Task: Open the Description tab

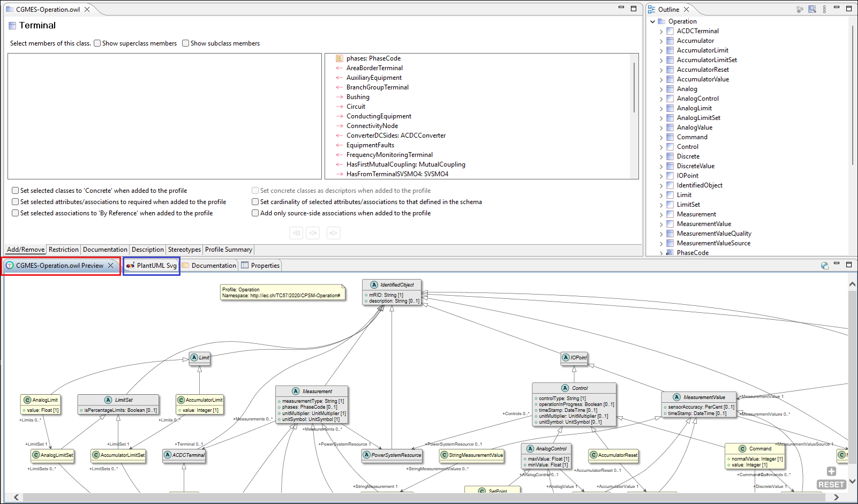Action: (x=148, y=250)
